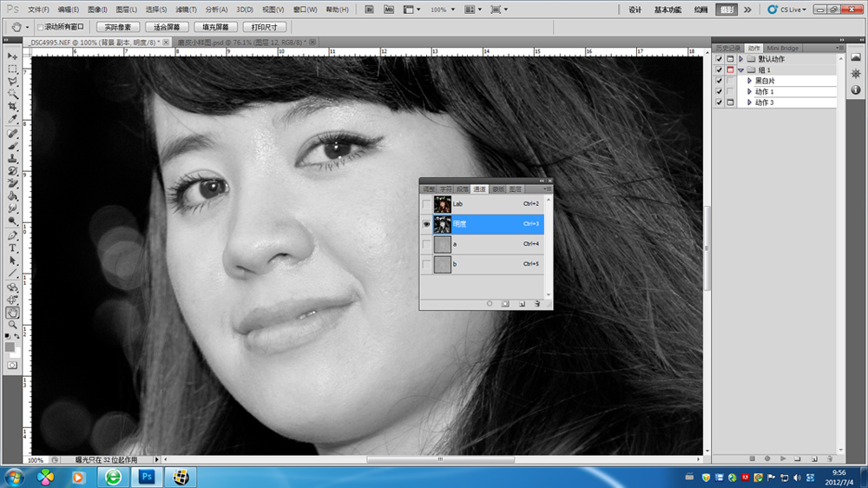Click the 适合屏幕 button

pos(166,27)
